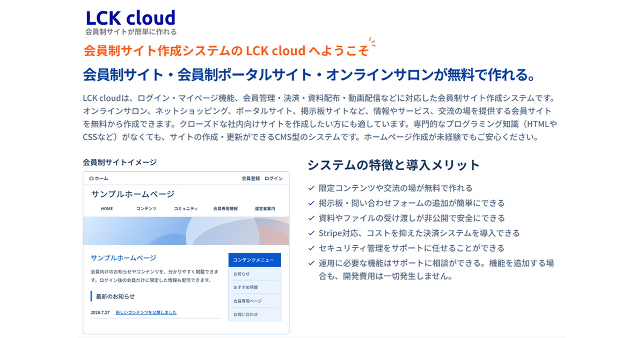The width and height of the screenshot is (644, 338).
Task: Click the checkmark beside Stripe対応
Action: [311, 233]
